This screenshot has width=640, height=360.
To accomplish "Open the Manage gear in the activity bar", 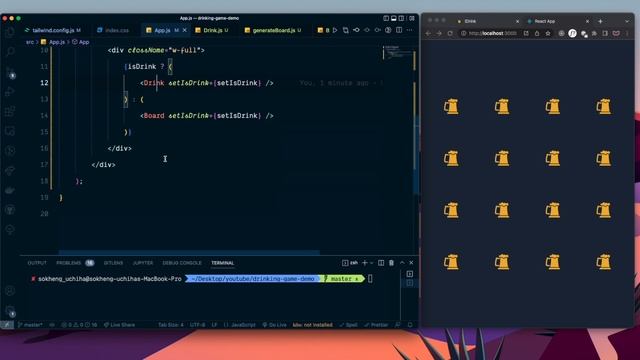I will [10, 311].
